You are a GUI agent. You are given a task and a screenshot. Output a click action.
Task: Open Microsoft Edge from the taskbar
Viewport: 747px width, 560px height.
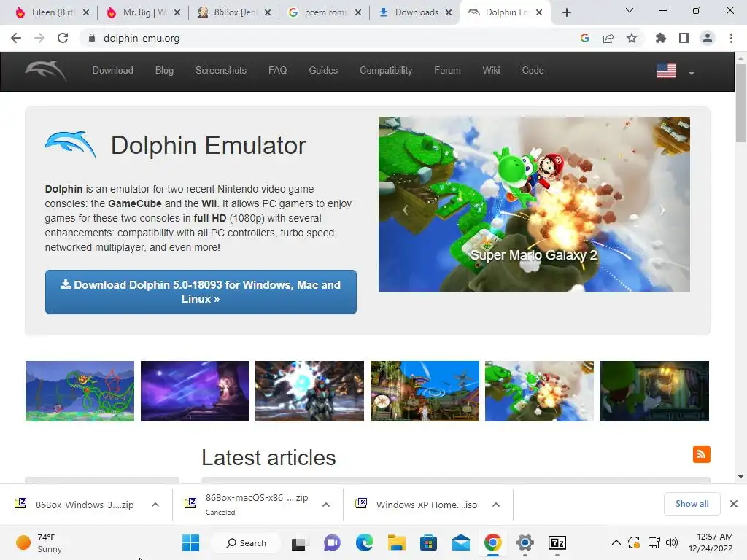tap(365, 542)
